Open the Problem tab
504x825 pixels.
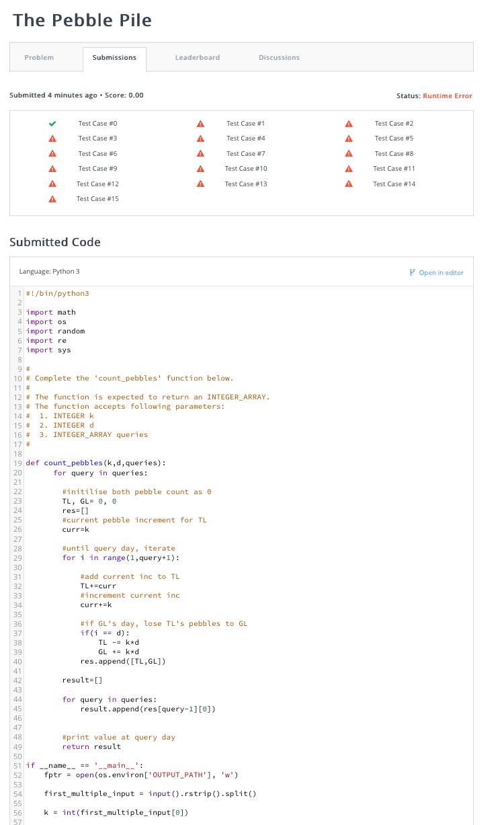pos(39,58)
